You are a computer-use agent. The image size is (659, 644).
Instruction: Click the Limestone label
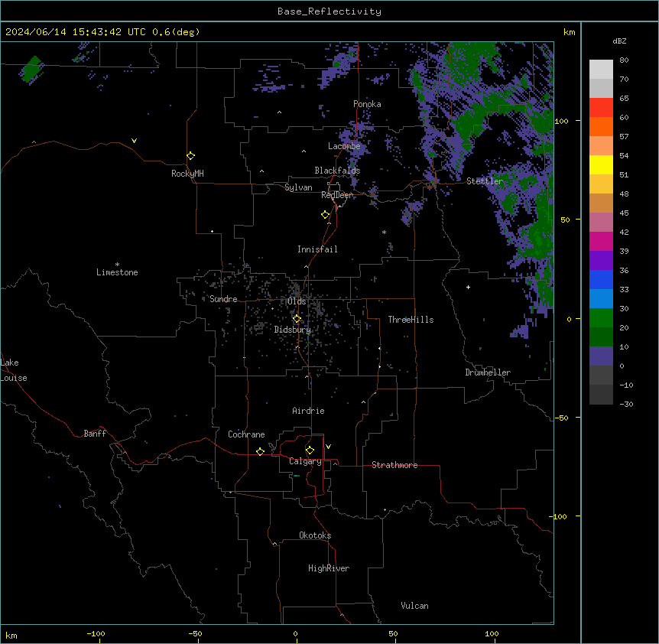(117, 272)
